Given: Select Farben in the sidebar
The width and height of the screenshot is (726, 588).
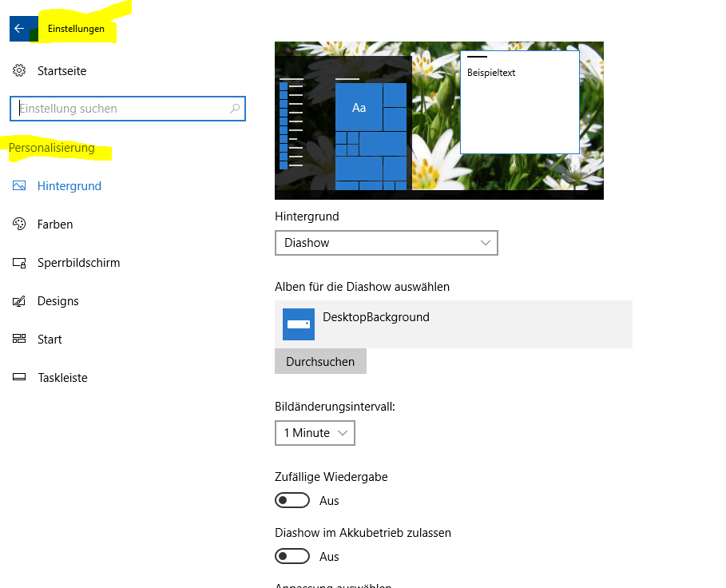Looking at the screenshot, I should 55,224.
